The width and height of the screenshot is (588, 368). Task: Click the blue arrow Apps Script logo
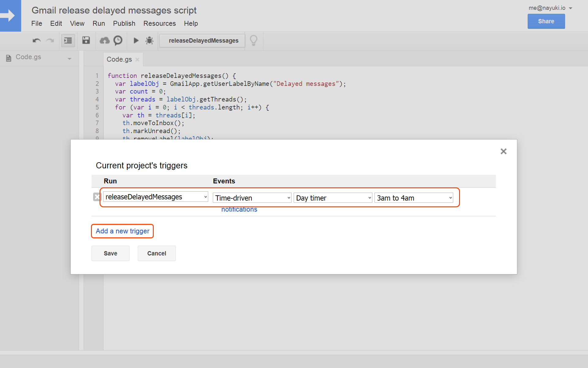click(10, 16)
